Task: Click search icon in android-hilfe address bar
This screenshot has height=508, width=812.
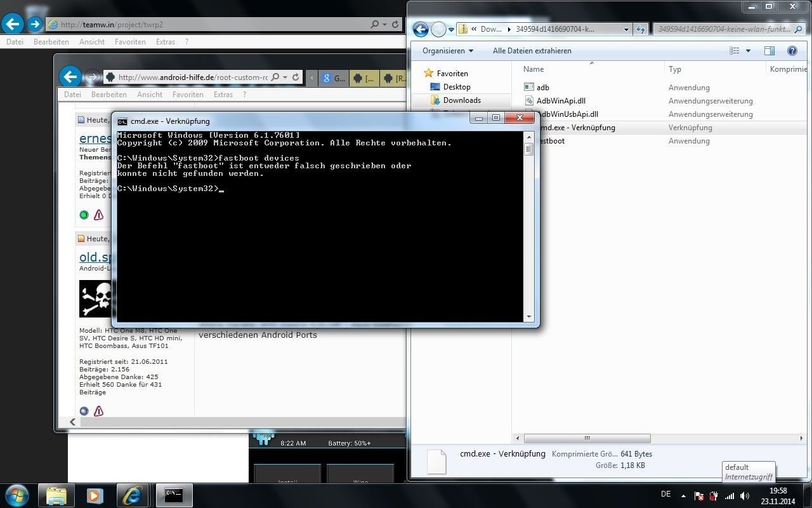Action: [x=275, y=77]
